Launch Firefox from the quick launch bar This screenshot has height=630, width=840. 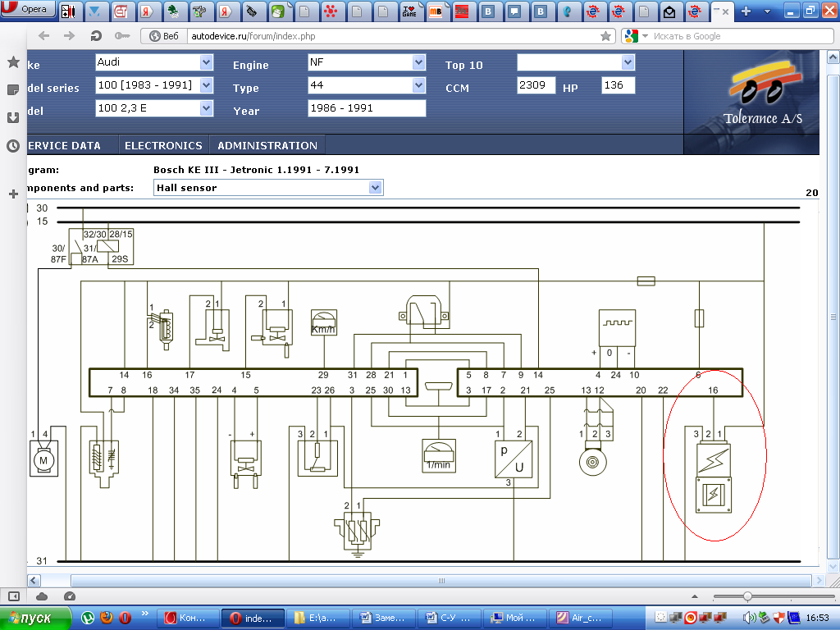(x=107, y=618)
